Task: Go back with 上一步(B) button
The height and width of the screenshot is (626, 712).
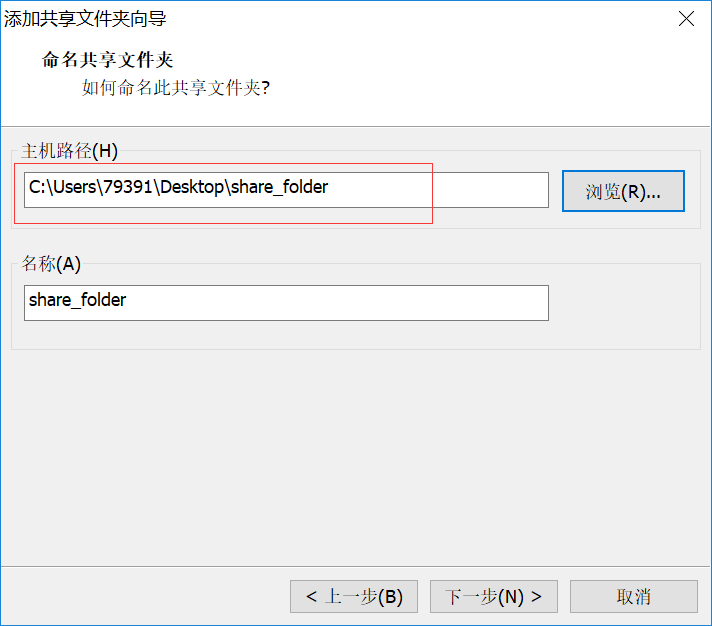Action: point(354,596)
